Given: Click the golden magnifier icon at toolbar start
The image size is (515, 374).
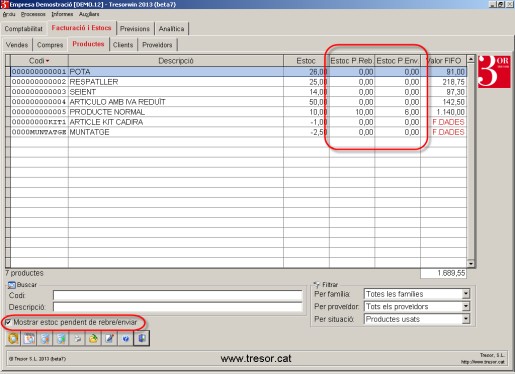Looking at the screenshot, I should click(13, 339).
